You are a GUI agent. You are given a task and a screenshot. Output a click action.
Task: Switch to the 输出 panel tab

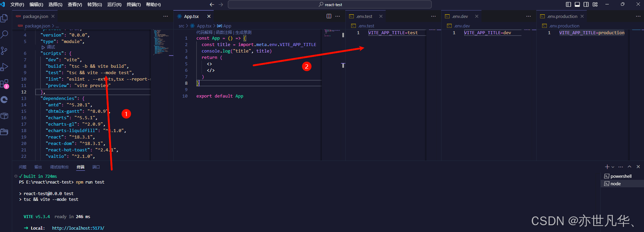[38, 167]
